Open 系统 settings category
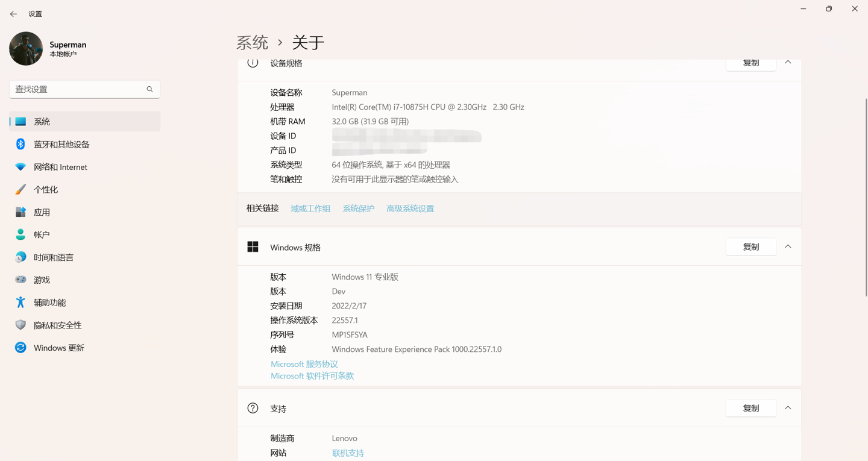This screenshot has width=868, height=461. pos(85,122)
